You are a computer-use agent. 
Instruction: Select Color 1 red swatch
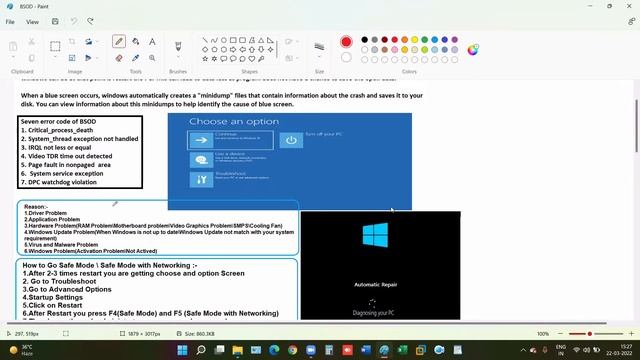pyautogui.click(x=346, y=42)
